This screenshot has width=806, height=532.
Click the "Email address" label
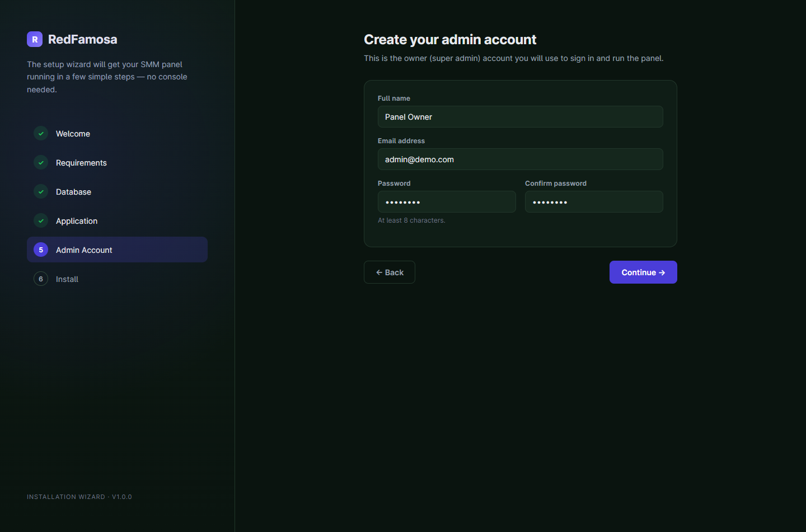(x=401, y=140)
